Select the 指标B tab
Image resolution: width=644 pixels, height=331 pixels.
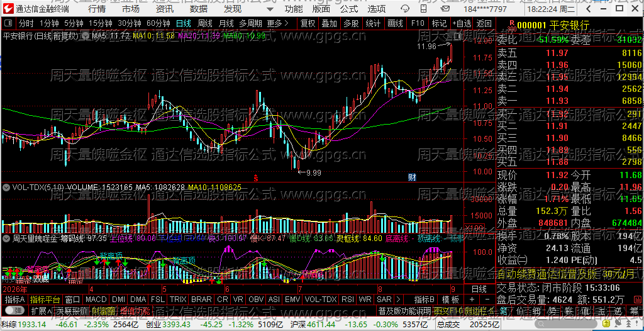425,300
